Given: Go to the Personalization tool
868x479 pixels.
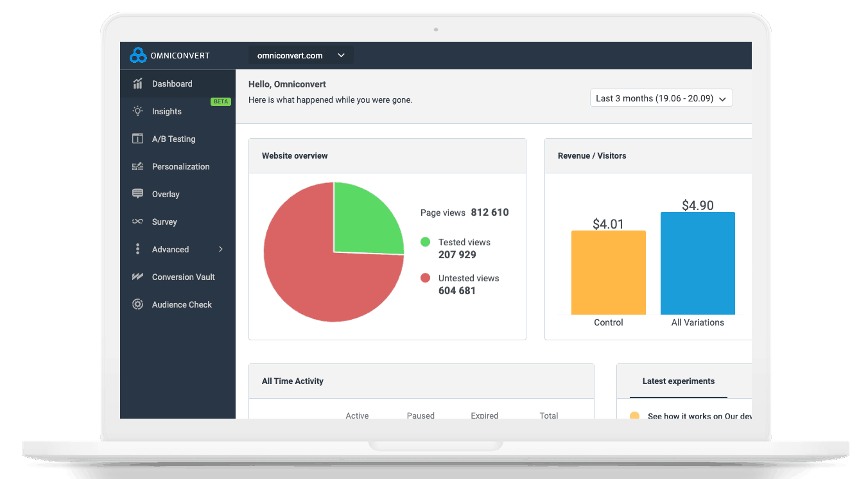Looking at the screenshot, I should tap(180, 166).
